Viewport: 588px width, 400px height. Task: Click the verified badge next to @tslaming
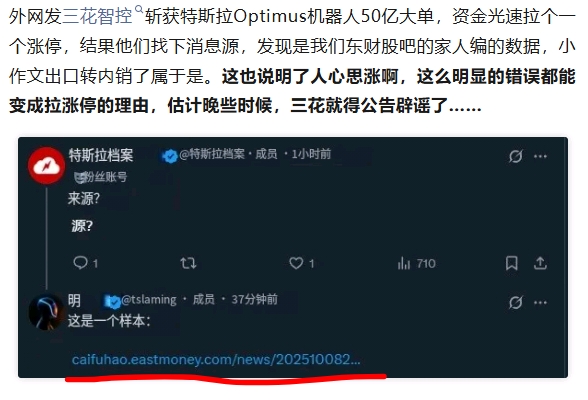(115, 301)
